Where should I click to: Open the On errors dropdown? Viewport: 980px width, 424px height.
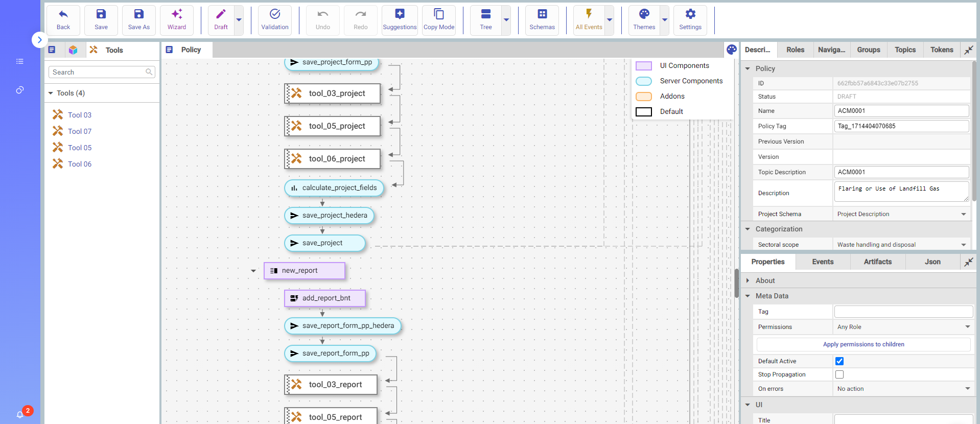903,389
